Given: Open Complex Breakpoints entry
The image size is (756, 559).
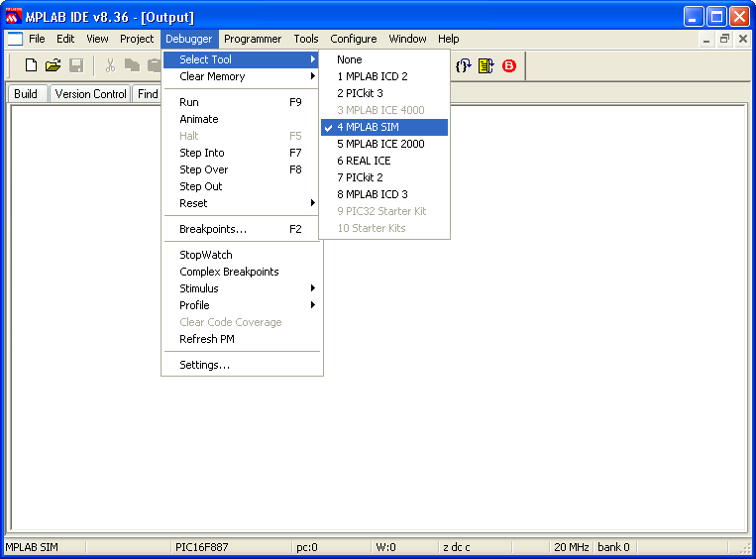Looking at the screenshot, I should click(241, 272).
